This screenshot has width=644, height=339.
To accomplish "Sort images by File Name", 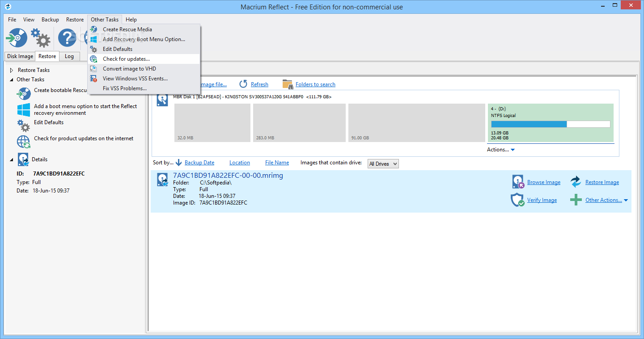I will [x=277, y=163].
